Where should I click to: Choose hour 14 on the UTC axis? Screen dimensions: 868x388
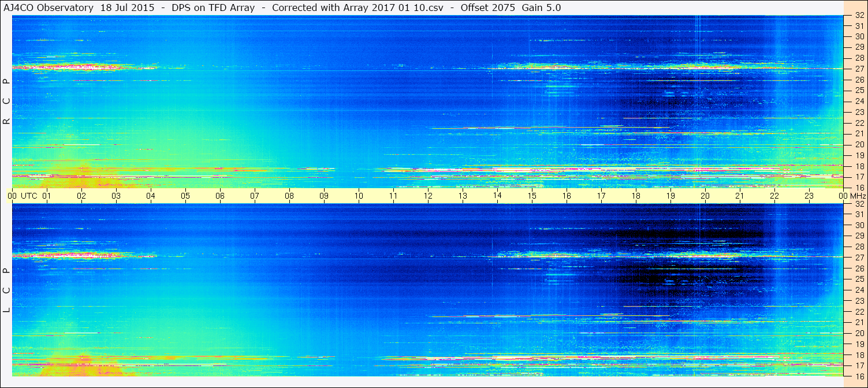497,196
